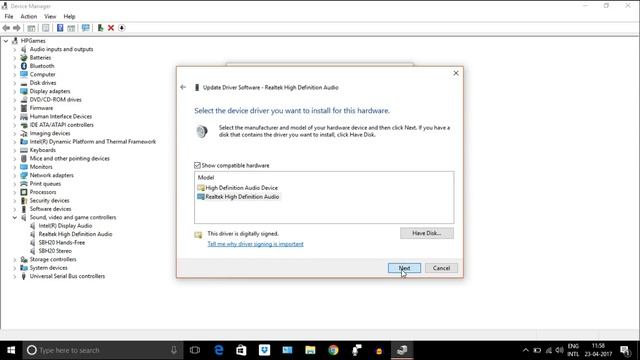
Task: Select SBH20 Stereo device
Action: click(x=55, y=251)
